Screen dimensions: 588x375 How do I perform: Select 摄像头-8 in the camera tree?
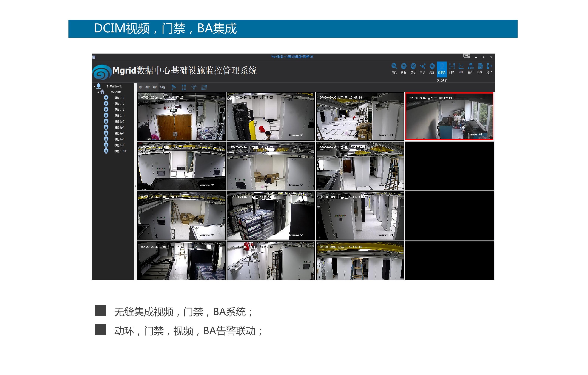pos(119,139)
